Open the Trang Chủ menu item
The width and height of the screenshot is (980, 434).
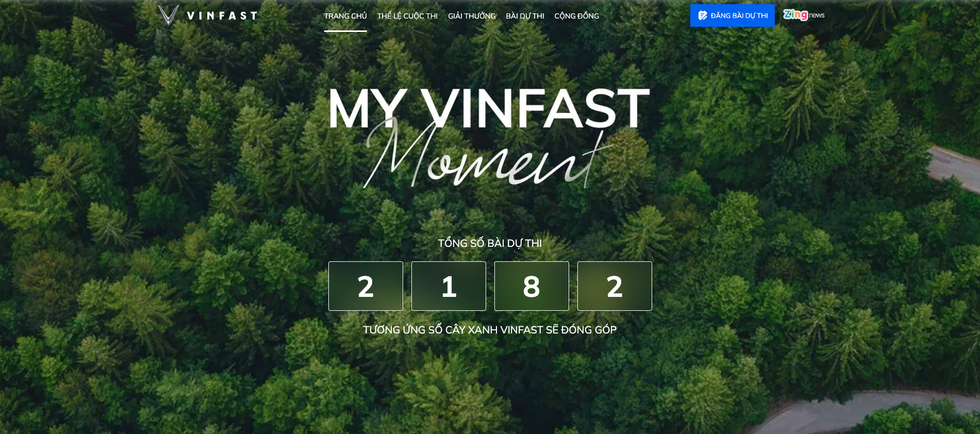(x=345, y=16)
